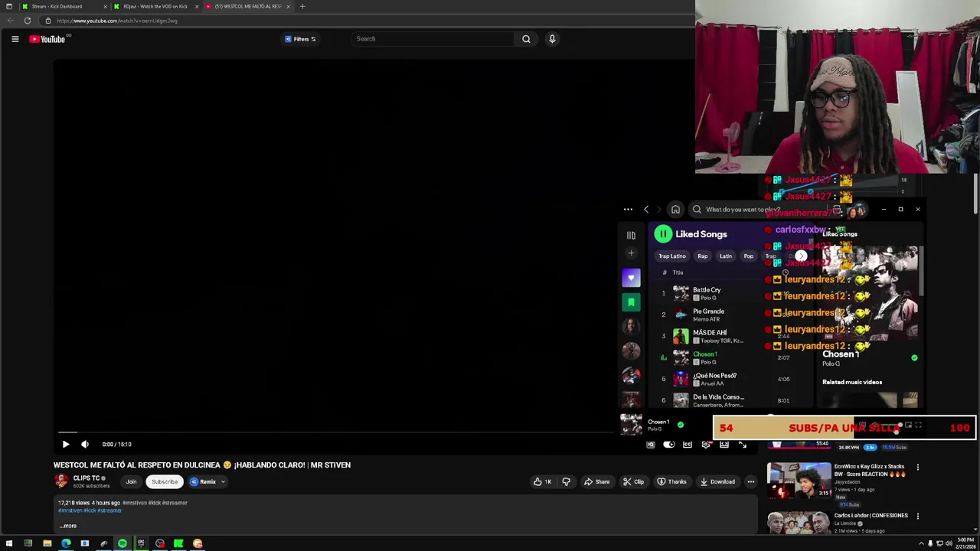
Task: Open the Filters dropdown in YouTube header
Action: 300,39
